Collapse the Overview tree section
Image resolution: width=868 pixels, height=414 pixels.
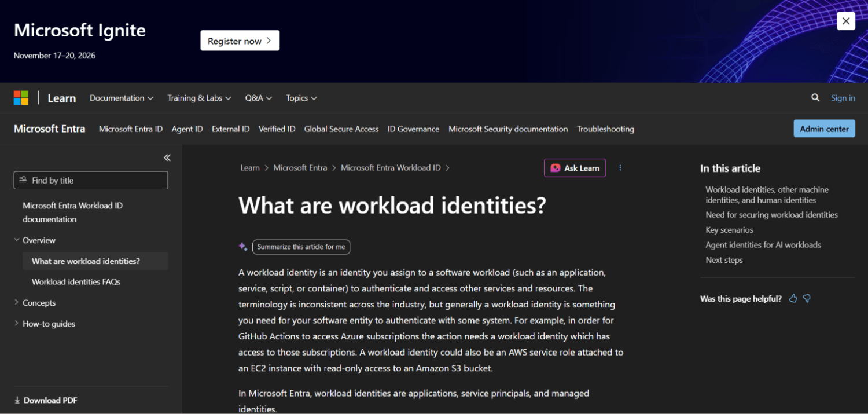coord(17,240)
